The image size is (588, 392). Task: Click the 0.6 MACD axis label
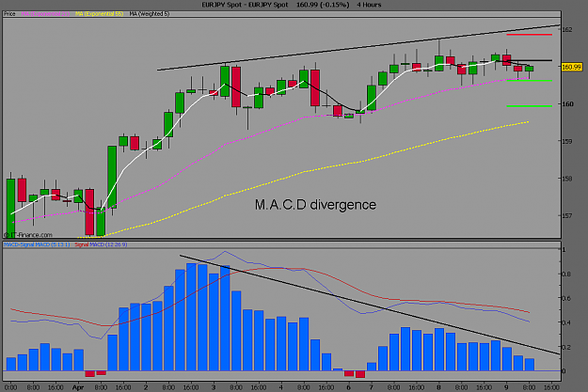click(x=566, y=299)
